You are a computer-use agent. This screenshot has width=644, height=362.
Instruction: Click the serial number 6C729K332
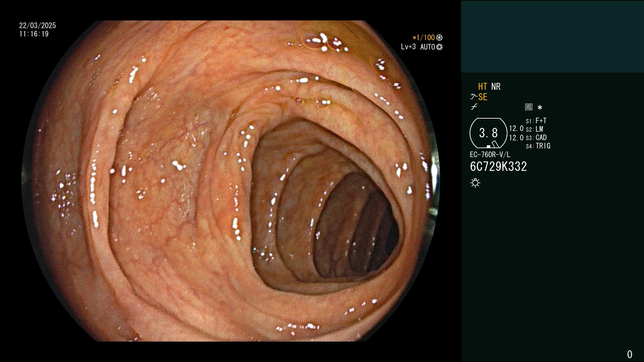point(498,167)
